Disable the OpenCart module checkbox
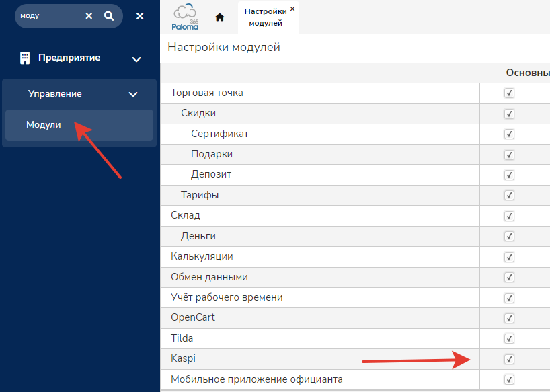 tap(509, 318)
